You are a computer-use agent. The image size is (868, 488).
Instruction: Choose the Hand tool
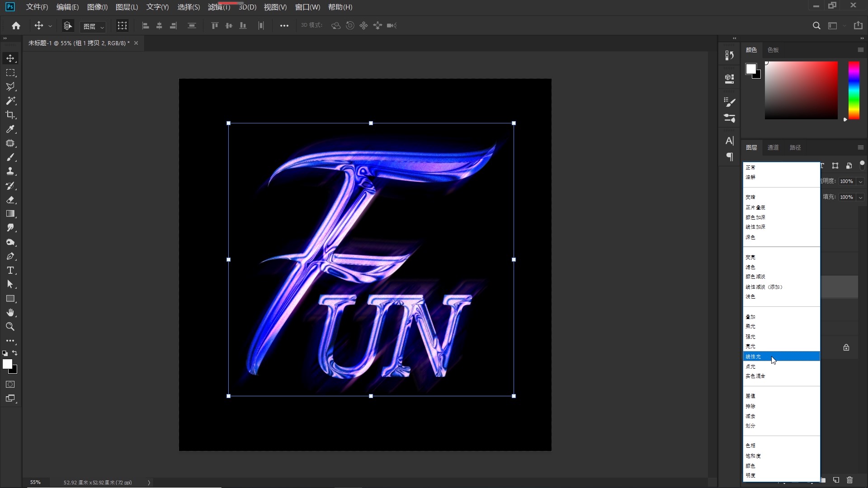coord(10,313)
